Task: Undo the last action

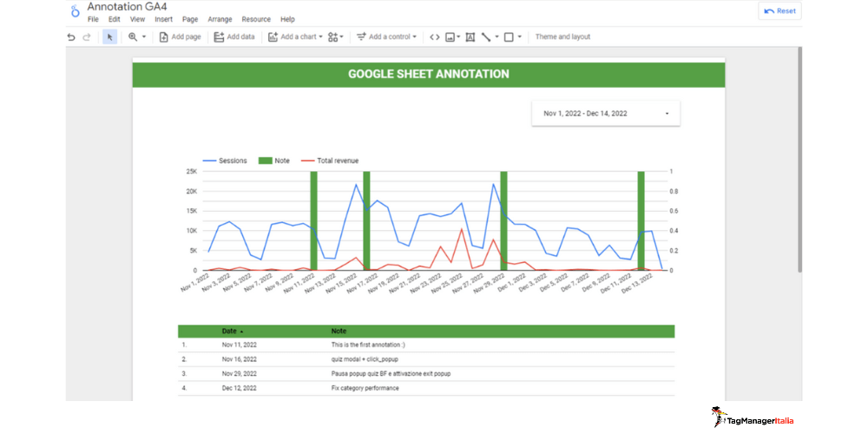Action: (x=71, y=37)
